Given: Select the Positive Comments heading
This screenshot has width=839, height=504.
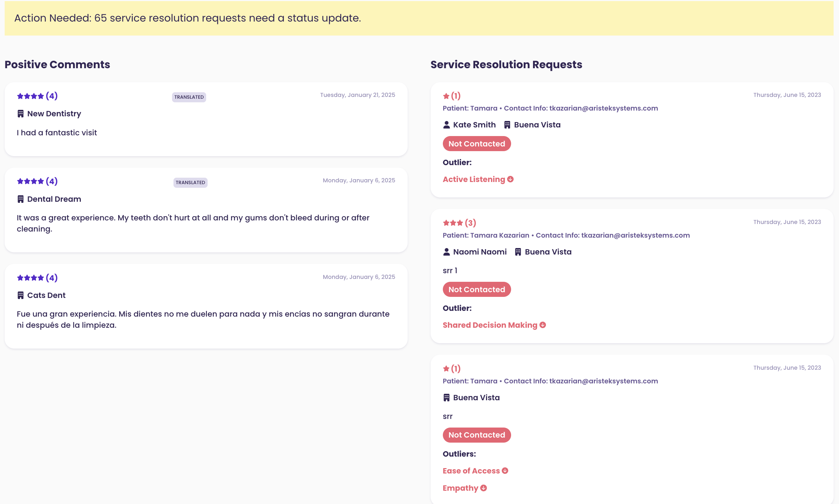Looking at the screenshot, I should tap(57, 64).
